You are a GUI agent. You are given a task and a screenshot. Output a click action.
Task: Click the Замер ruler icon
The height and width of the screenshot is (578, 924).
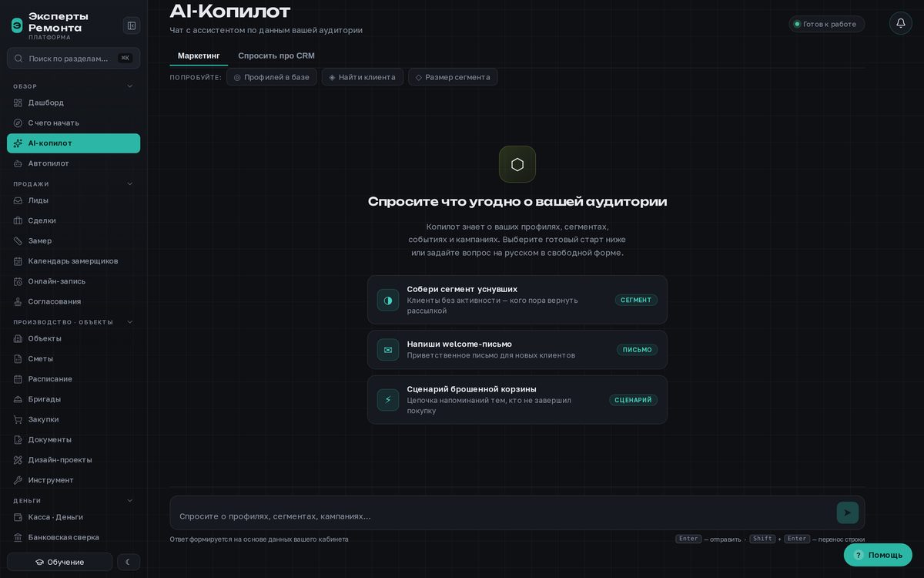click(18, 240)
